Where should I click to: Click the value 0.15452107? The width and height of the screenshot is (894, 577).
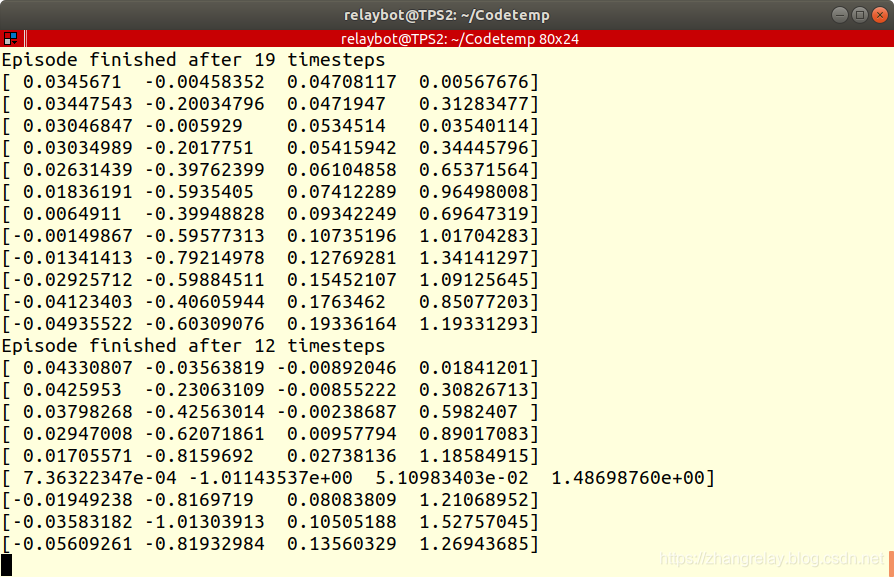coord(342,280)
